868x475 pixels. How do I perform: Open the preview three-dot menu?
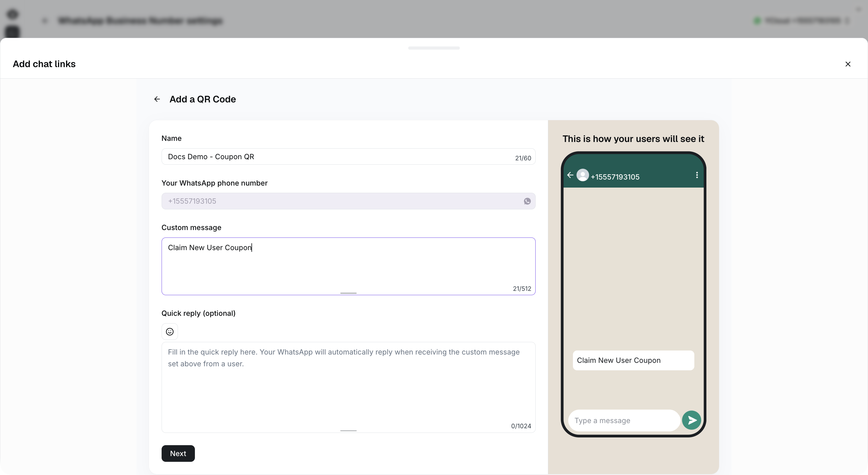697,175
